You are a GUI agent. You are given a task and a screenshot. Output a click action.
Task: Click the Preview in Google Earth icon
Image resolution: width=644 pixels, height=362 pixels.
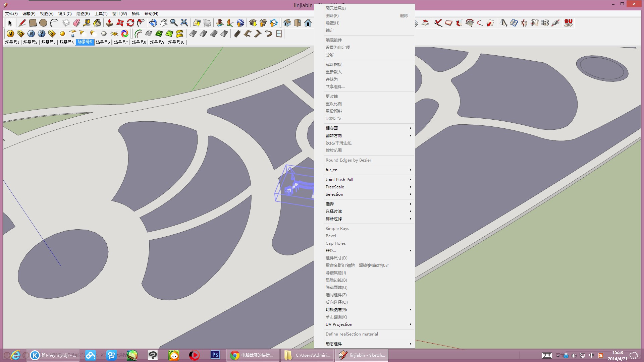click(240, 23)
